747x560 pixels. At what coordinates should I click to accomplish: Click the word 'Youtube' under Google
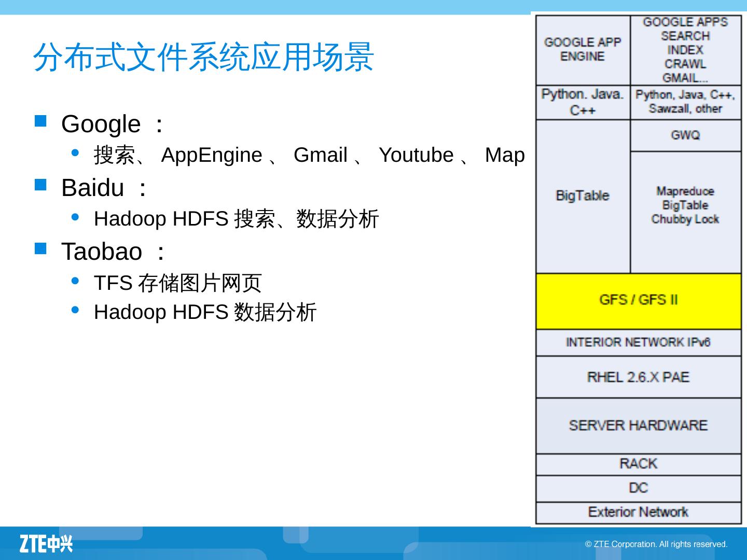(416, 155)
